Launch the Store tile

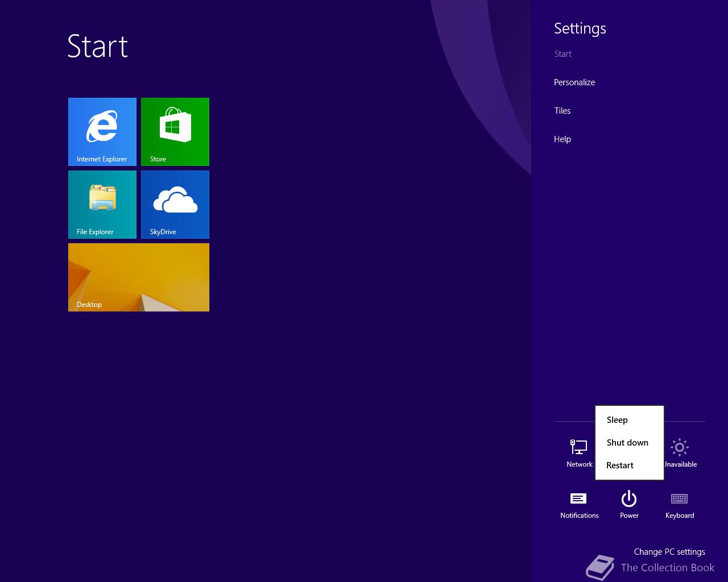point(175,132)
